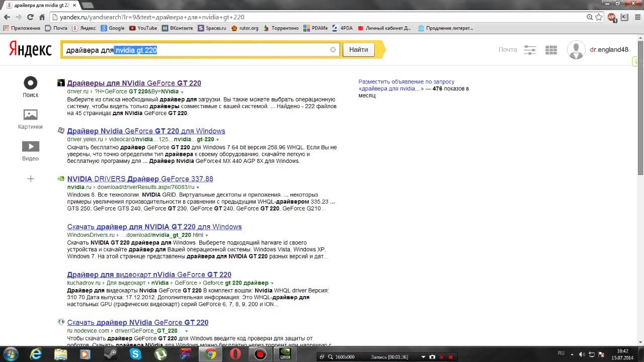Open 'Скачать драйвер для NVIDIA GT 220' link
The image size is (644, 362).
(x=154, y=227)
